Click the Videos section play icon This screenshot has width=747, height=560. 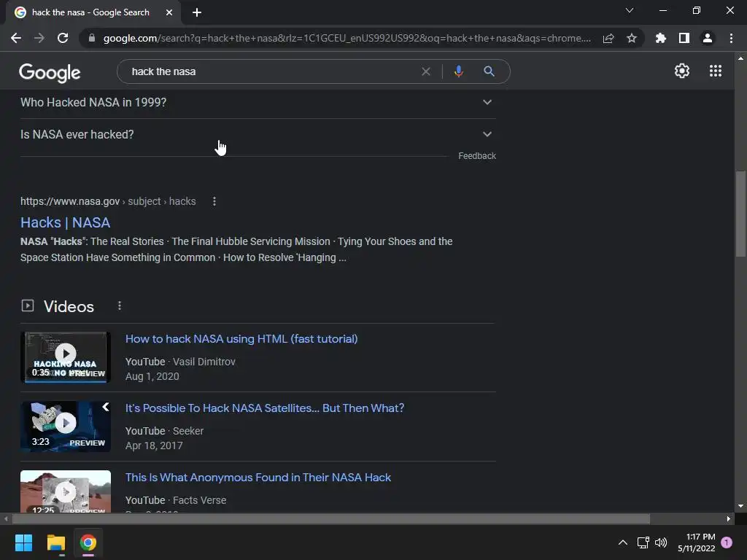pyautogui.click(x=28, y=306)
